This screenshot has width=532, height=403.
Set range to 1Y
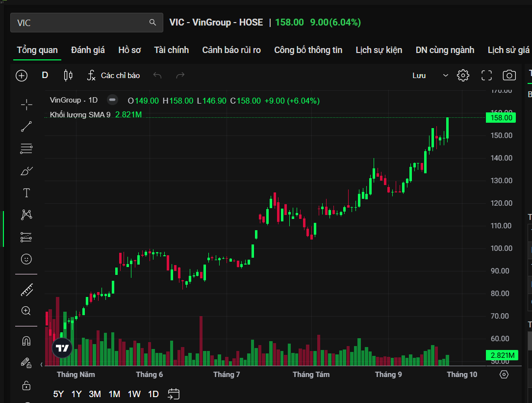point(76,394)
